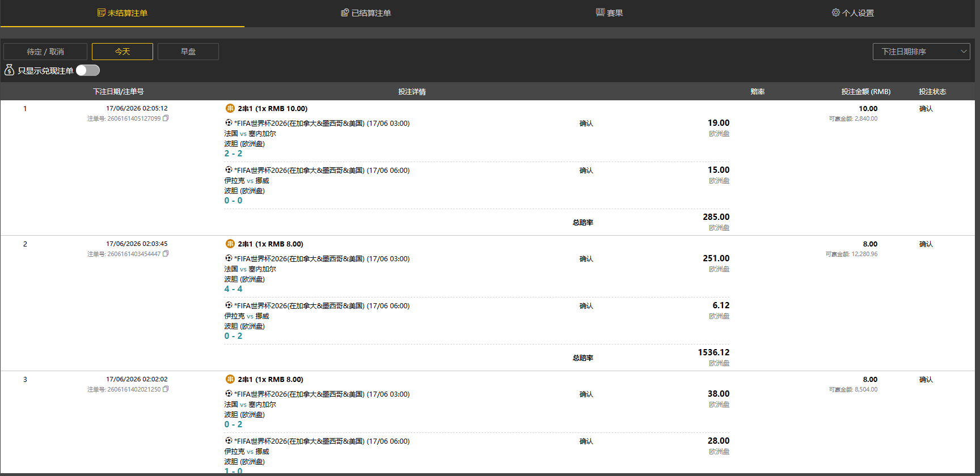Click the winnable amount 可赢金额: 2,840.00
Image resolution: width=980 pixels, height=476 pixels.
853,119
